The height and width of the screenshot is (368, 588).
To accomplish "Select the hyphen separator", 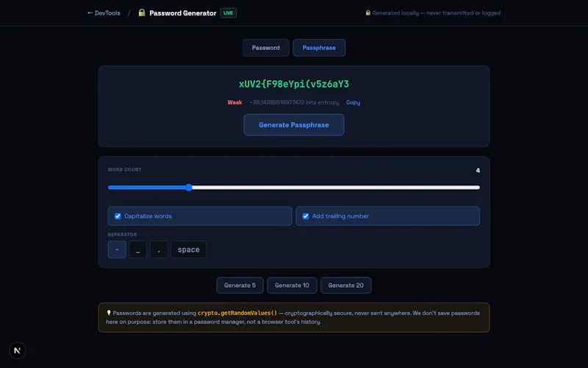I will pos(117,250).
